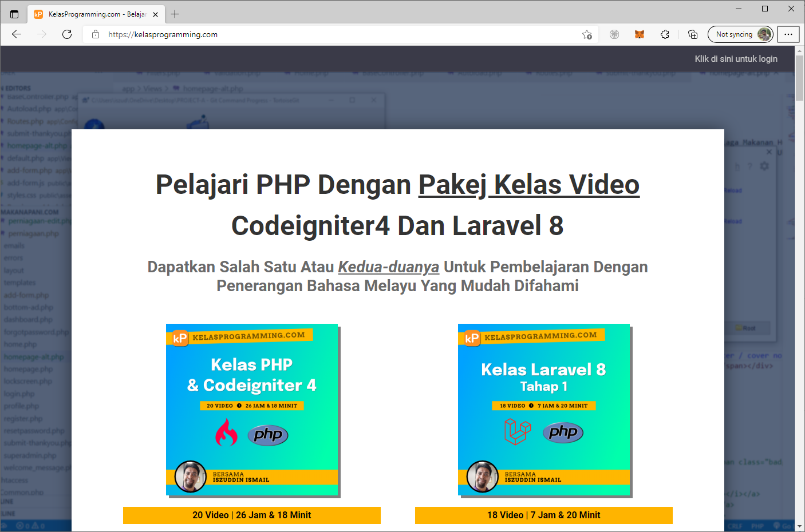
Task: Click the scrollbar up arrow
Action: pyautogui.click(x=799, y=51)
